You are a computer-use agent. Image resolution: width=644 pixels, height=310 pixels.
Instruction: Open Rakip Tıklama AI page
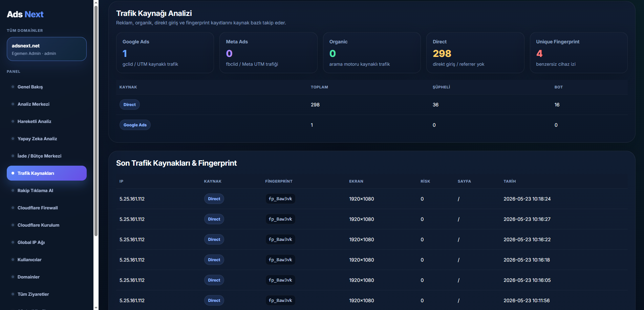(47, 190)
